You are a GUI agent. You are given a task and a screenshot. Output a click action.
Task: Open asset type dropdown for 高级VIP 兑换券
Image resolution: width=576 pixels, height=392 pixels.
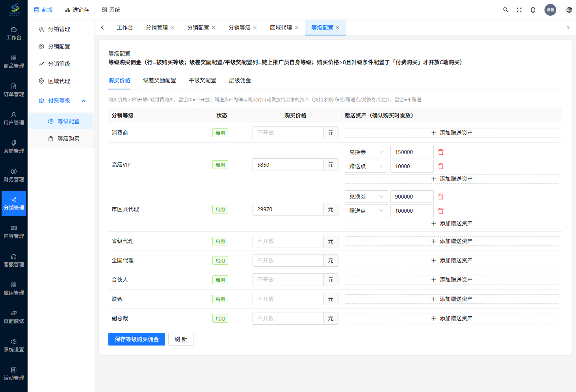[x=366, y=152]
